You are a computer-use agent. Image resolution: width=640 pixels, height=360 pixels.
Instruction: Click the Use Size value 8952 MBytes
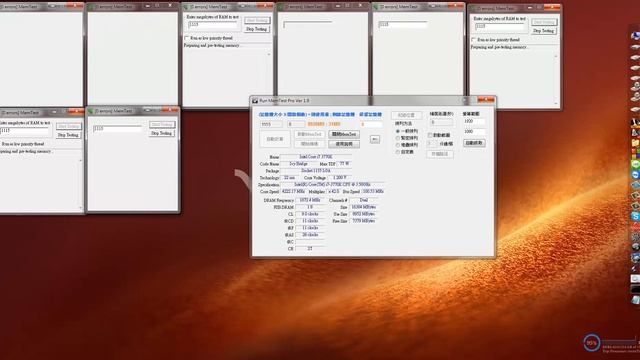364,214
